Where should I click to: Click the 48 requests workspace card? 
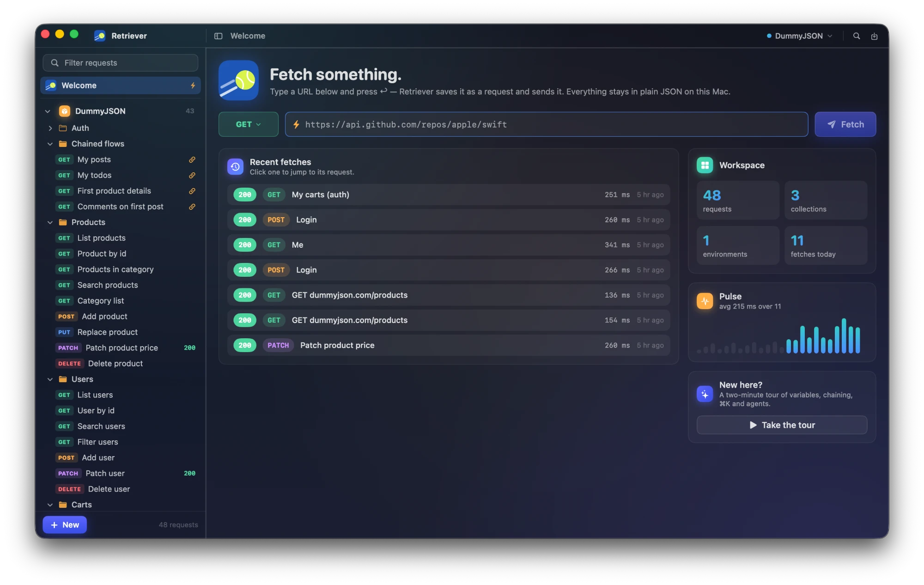pos(738,200)
